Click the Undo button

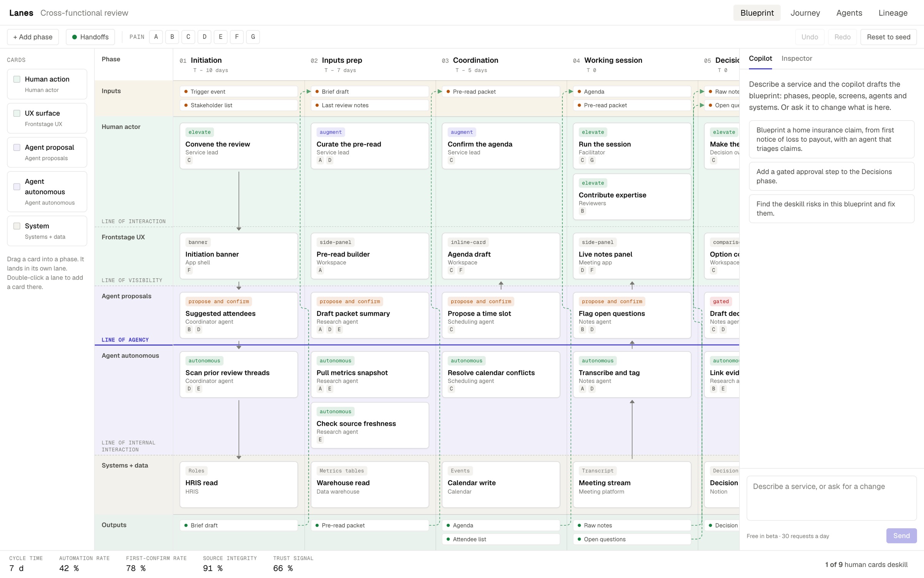pyautogui.click(x=810, y=37)
